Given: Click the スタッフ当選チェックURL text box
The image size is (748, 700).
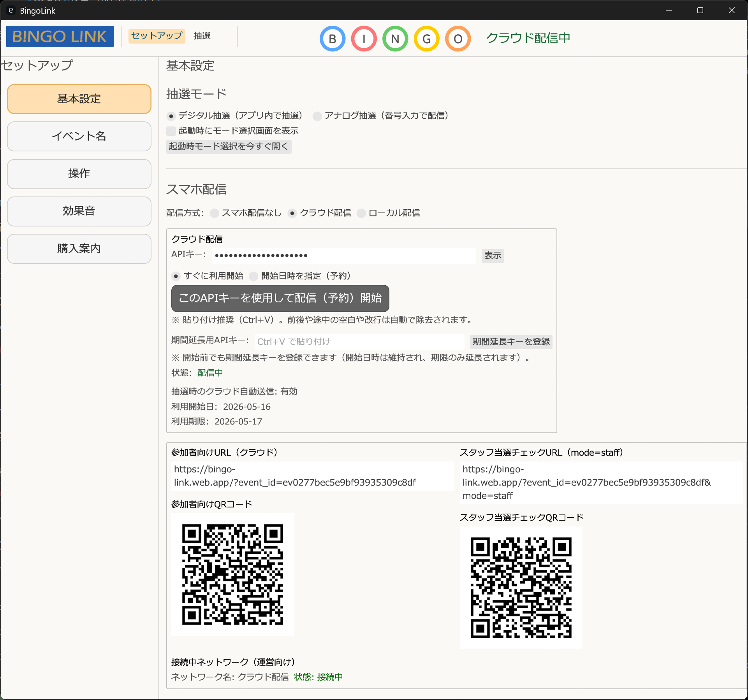Looking at the screenshot, I should (601, 482).
